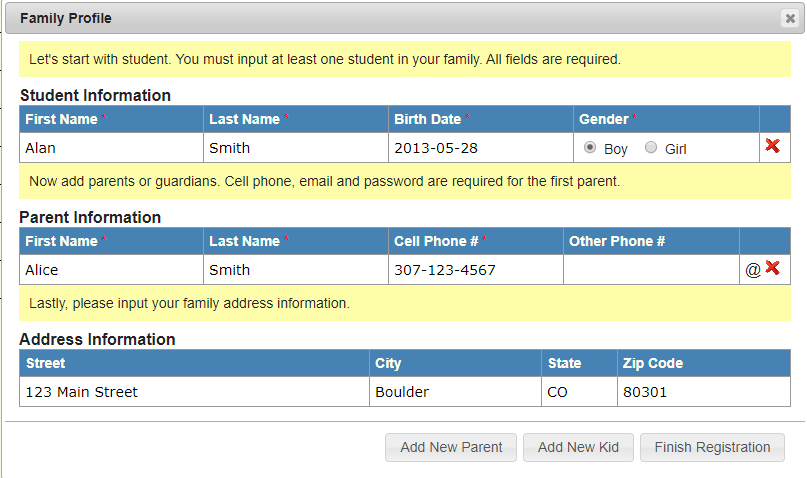The image size is (807, 478).
Task: Click cell phone field 307-123-4567
Action: tap(476, 270)
